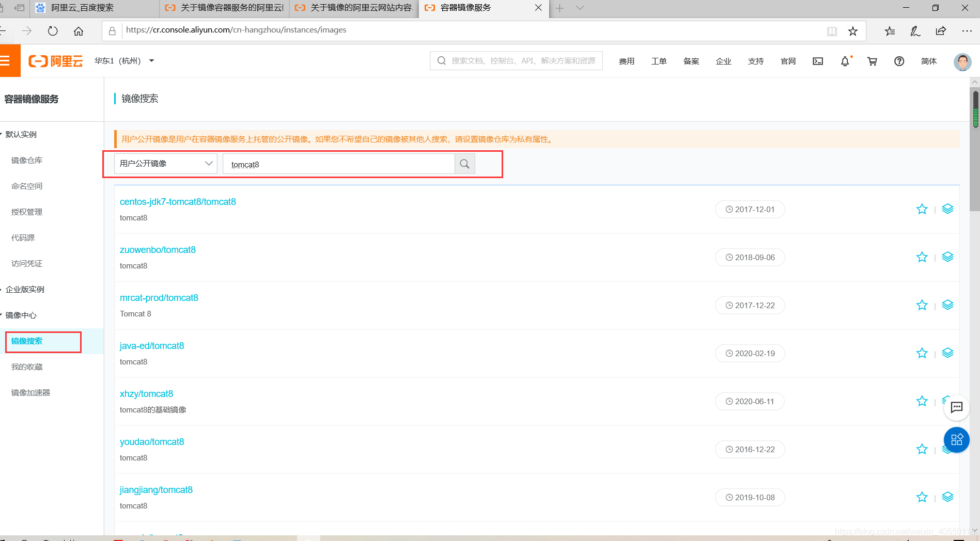Open 费用 in the top navigation

tap(627, 61)
